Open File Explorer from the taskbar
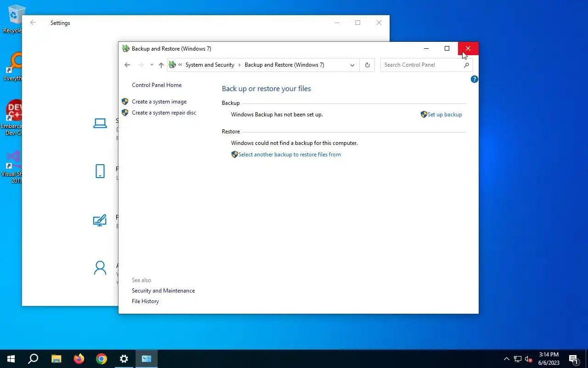588x368 pixels. pos(56,359)
